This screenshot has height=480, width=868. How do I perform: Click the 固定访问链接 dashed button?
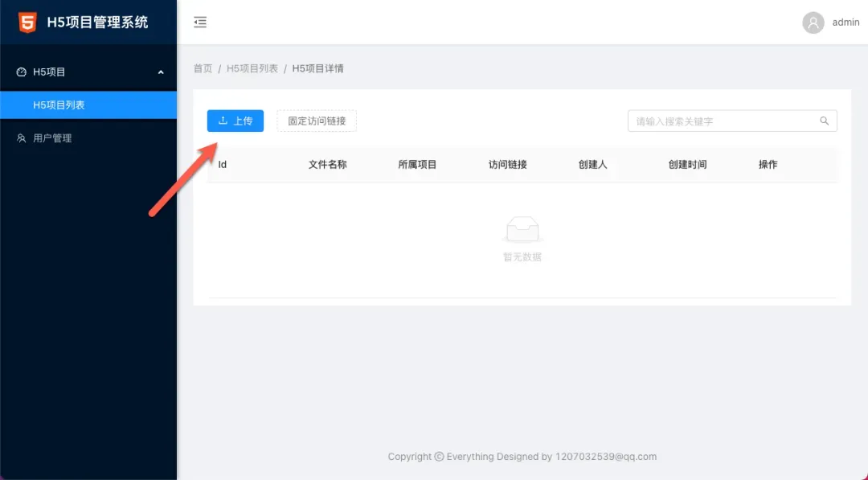point(317,121)
